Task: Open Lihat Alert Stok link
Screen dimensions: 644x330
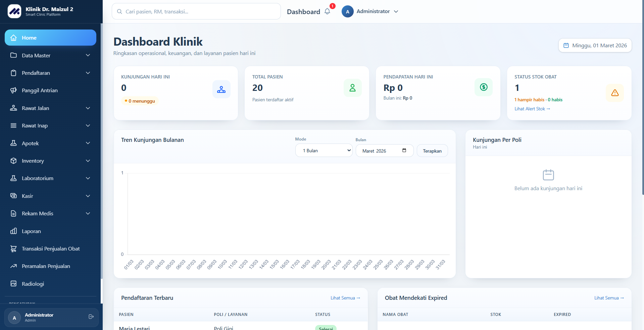Action: 532,109
